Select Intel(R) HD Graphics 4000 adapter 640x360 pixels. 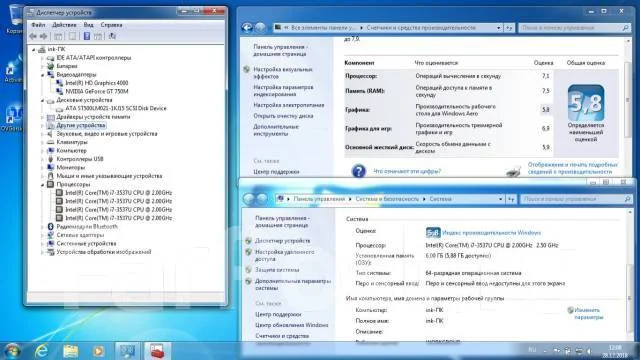point(97,83)
